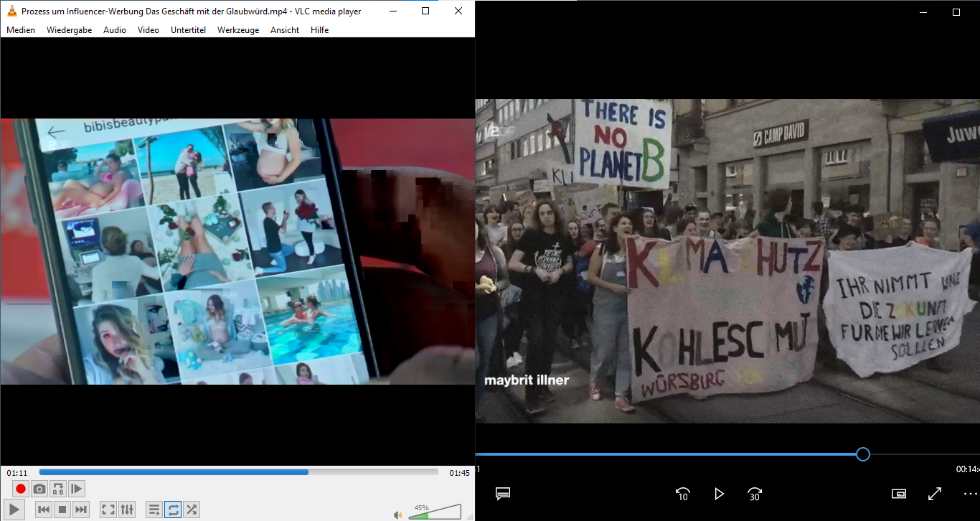Toggle loop repeat mode in VLC
The image size is (980, 521).
click(x=173, y=510)
